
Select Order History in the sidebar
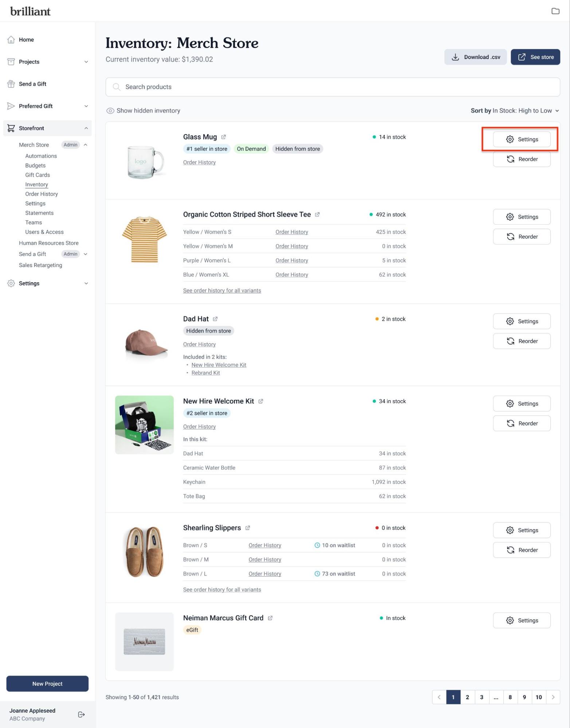coord(42,194)
